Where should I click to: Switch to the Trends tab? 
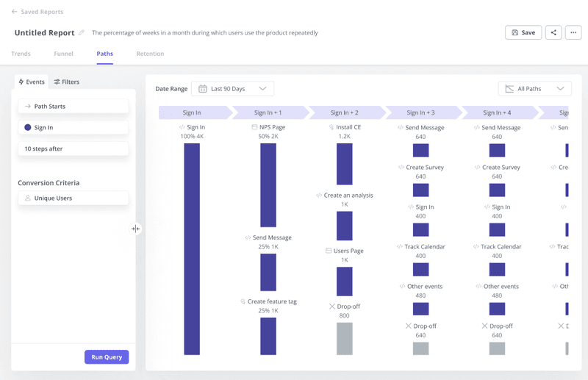point(21,54)
